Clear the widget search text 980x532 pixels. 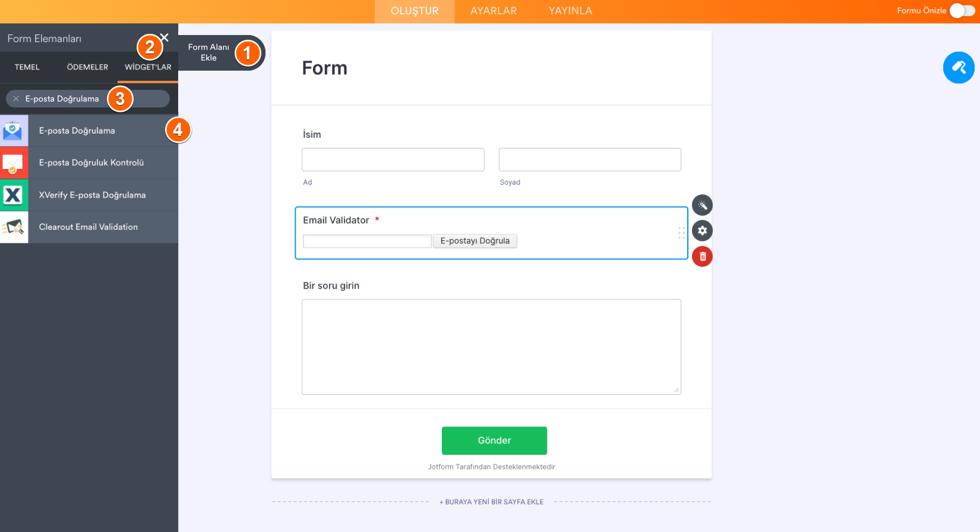click(16, 99)
